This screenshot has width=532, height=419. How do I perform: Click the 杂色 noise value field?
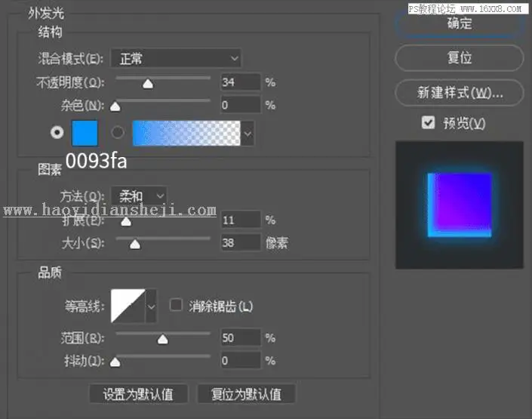tap(240, 105)
